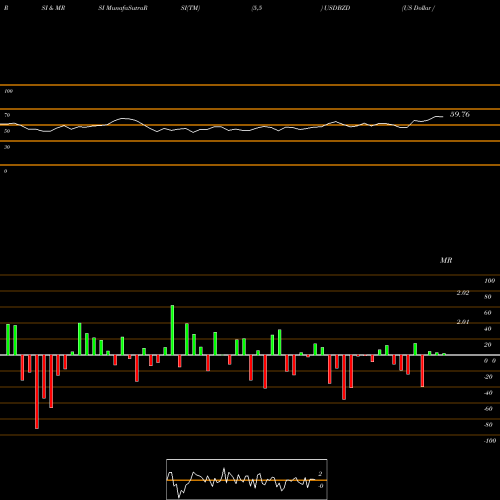Click the MR axis label 40
Image resolution: width=500 pixels, height=500 pixels.
tap(488, 329)
